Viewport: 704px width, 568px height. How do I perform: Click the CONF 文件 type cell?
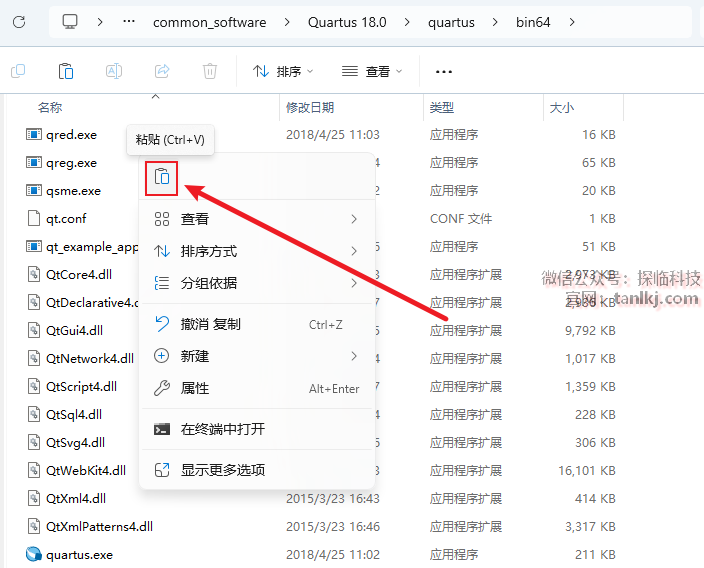[x=461, y=219]
